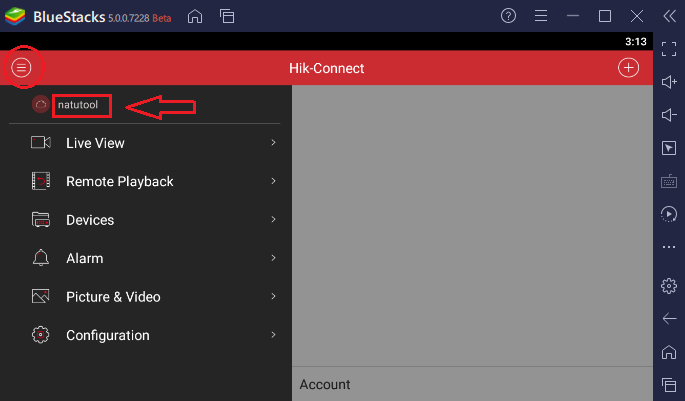Open BlueStacks settings gear in sidebar
Image resolution: width=685 pixels, height=401 pixels.
(669, 286)
